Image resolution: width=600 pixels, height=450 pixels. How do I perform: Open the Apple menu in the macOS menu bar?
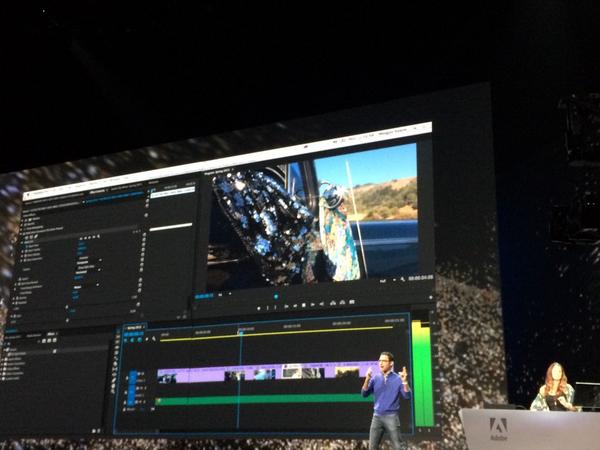tap(28, 195)
